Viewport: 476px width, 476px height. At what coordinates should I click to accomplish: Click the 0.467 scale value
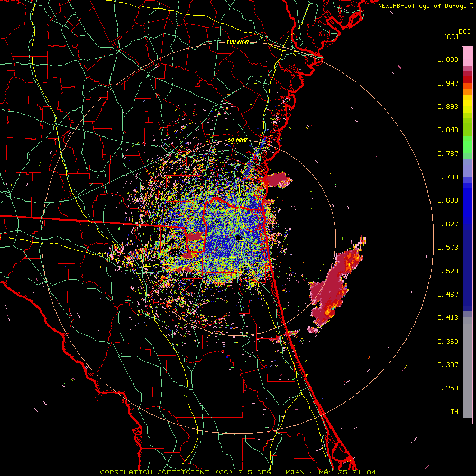click(448, 295)
